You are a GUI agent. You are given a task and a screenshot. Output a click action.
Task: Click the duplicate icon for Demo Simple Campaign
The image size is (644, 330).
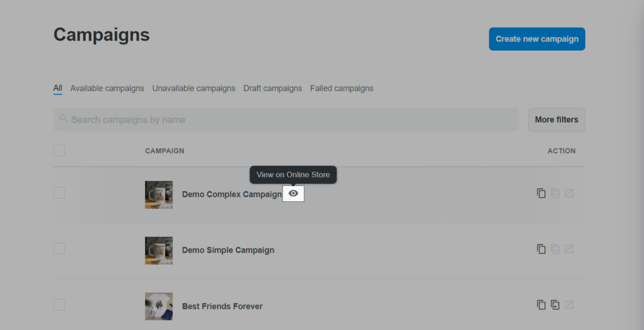541,249
